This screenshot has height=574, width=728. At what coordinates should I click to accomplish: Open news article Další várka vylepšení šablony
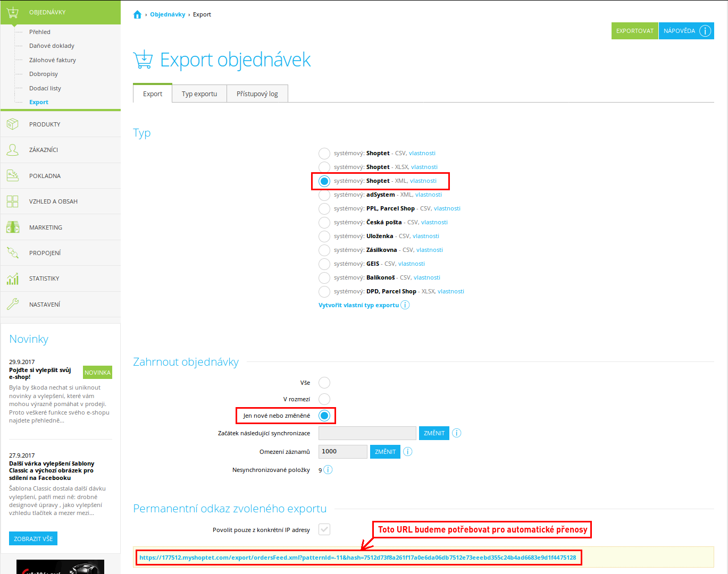click(x=52, y=470)
